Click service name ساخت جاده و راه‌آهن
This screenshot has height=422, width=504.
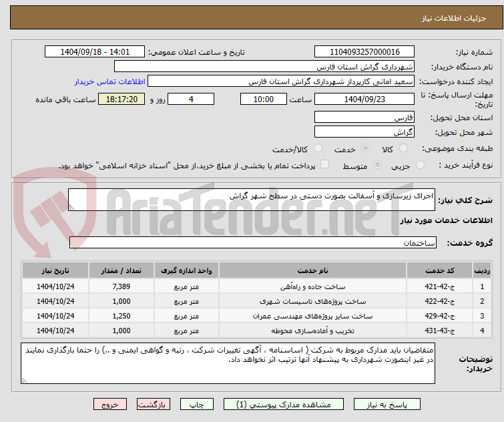point(312,286)
